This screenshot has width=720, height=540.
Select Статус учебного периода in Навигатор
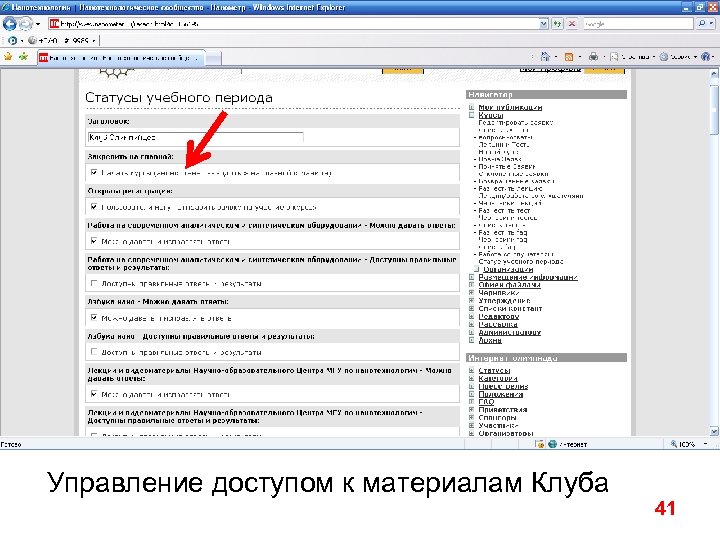coord(521,262)
